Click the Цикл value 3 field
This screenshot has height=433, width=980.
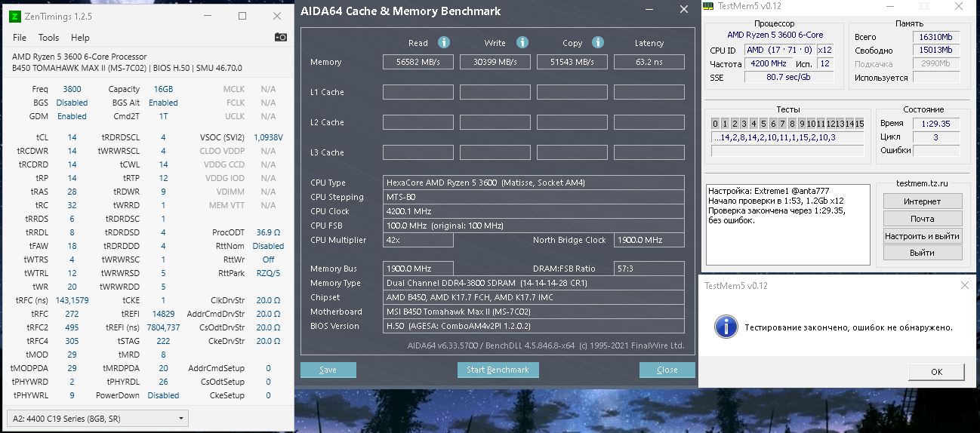click(x=935, y=137)
